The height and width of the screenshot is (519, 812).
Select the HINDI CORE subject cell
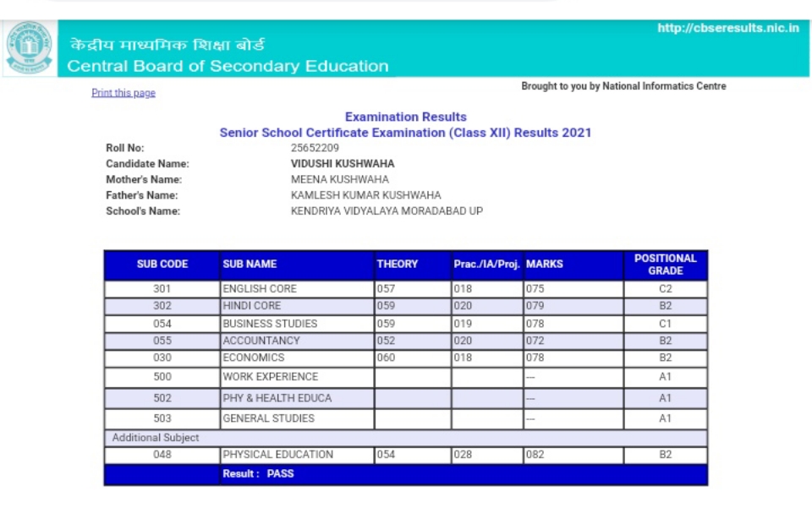[297, 306]
